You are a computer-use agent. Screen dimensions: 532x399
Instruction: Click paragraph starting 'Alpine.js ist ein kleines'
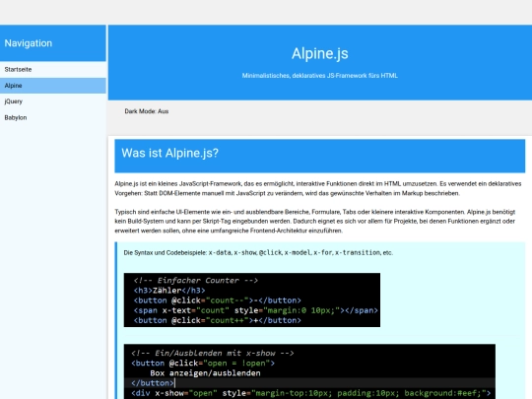tap(318, 188)
